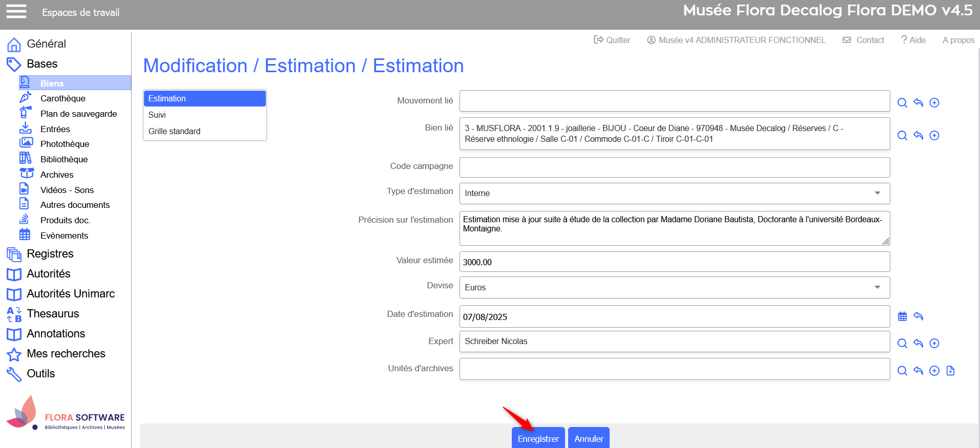Open the calendar picker for Date d'estimation
This screenshot has height=448, width=980.
(902, 316)
